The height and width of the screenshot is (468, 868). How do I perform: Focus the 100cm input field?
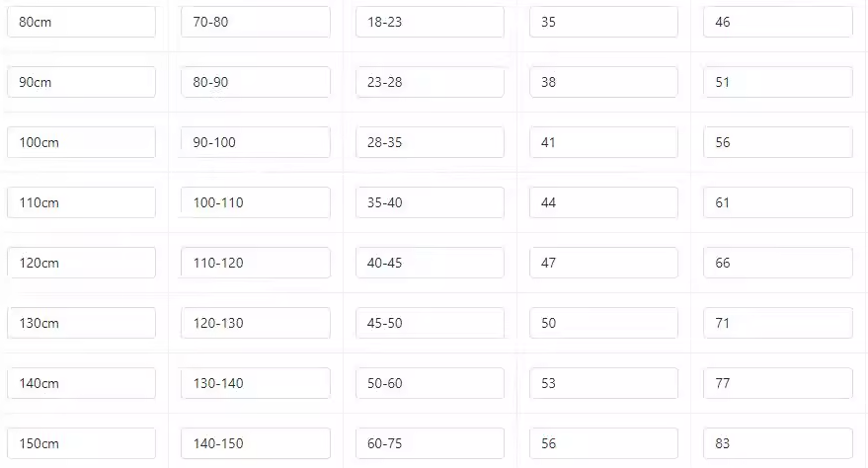pyautogui.click(x=81, y=142)
